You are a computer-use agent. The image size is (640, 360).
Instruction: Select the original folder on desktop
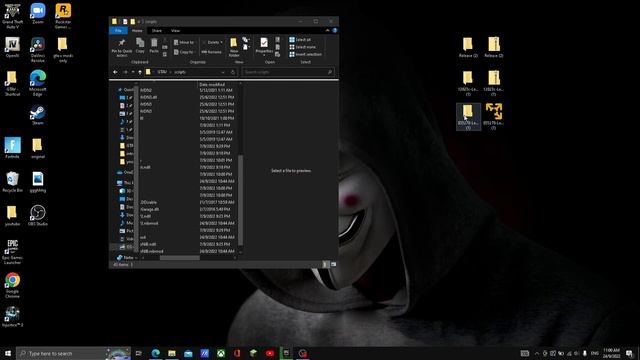[x=38, y=148]
